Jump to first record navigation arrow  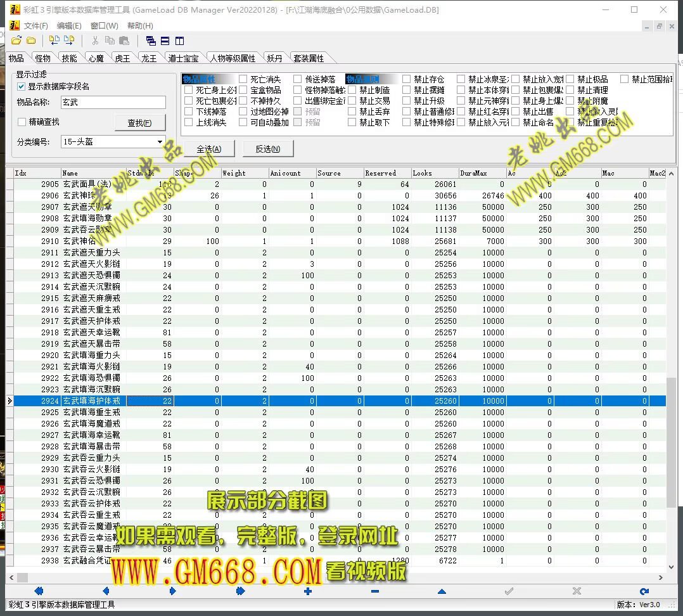[x=39, y=591]
